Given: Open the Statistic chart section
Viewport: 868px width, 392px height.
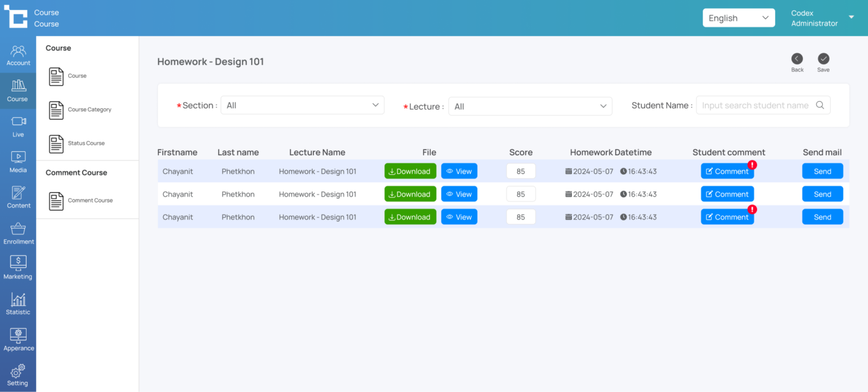Looking at the screenshot, I should point(18,303).
